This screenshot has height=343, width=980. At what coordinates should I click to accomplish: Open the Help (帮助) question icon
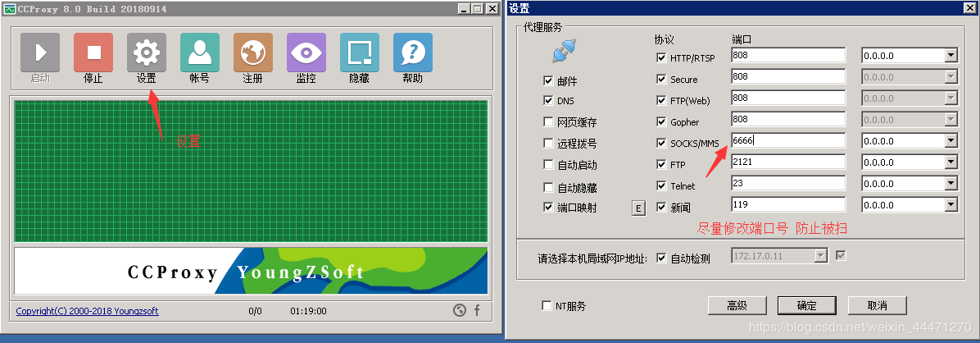412,53
